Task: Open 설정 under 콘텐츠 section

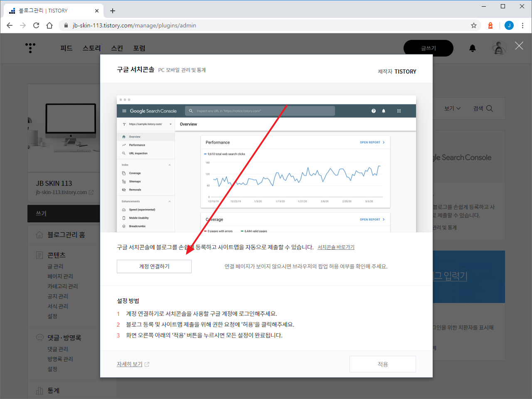Action: point(52,316)
